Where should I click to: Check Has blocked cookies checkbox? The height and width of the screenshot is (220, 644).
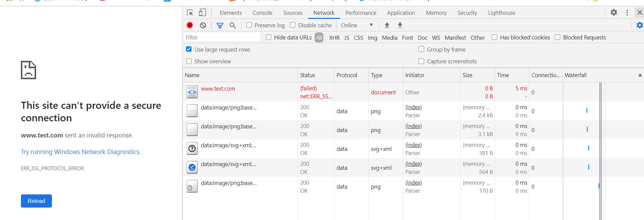tap(494, 37)
